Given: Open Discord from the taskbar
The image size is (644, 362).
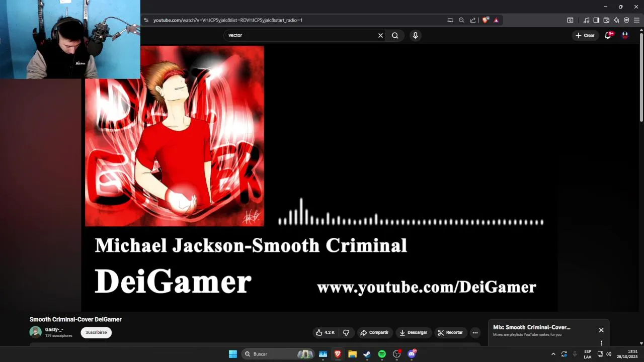Looking at the screenshot, I should tap(412, 354).
